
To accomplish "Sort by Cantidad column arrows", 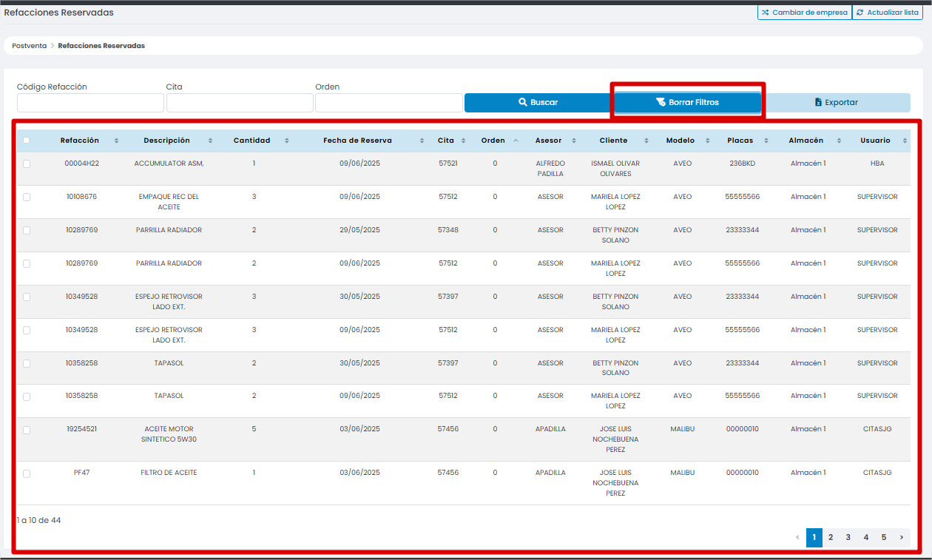I will pyautogui.click(x=286, y=141).
